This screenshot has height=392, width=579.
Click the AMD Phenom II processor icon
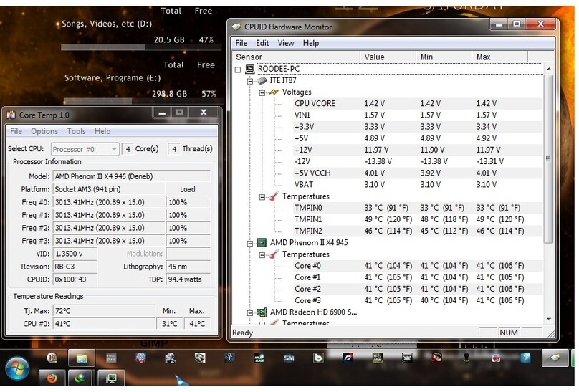(x=262, y=242)
